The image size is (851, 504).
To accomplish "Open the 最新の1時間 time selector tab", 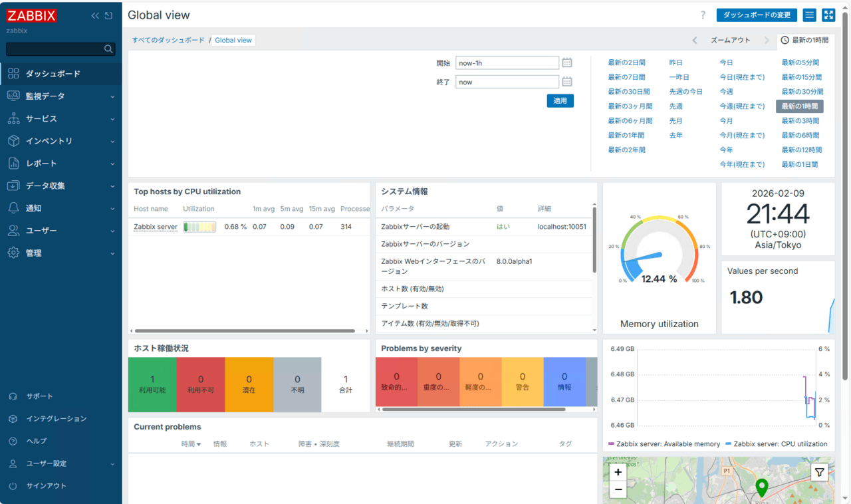I will point(805,41).
